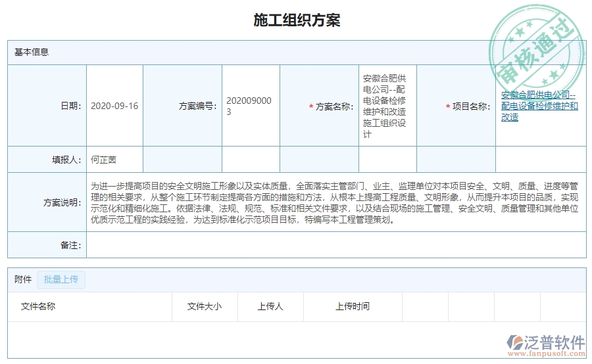Select the 附件 attachments tab label

(23, 279)
